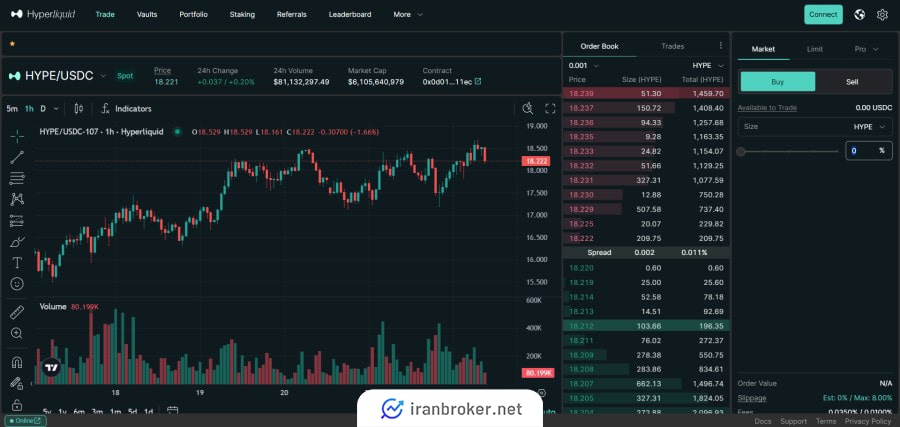Open the Privacy Policy link
The width and height of the screenshot is (900, 427).
coord(868,421)
